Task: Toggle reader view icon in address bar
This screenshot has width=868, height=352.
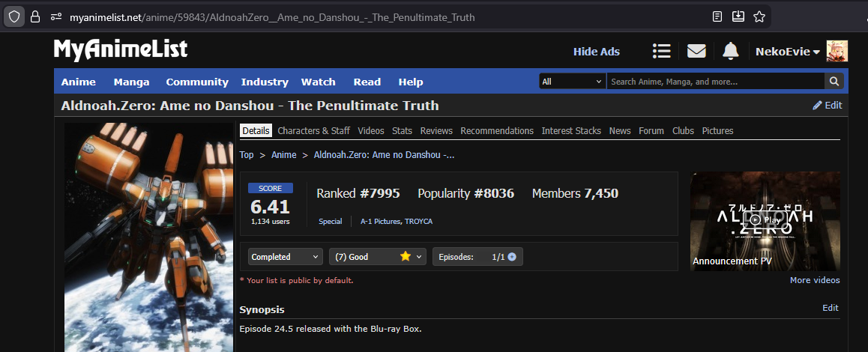Action: [717, 16]
